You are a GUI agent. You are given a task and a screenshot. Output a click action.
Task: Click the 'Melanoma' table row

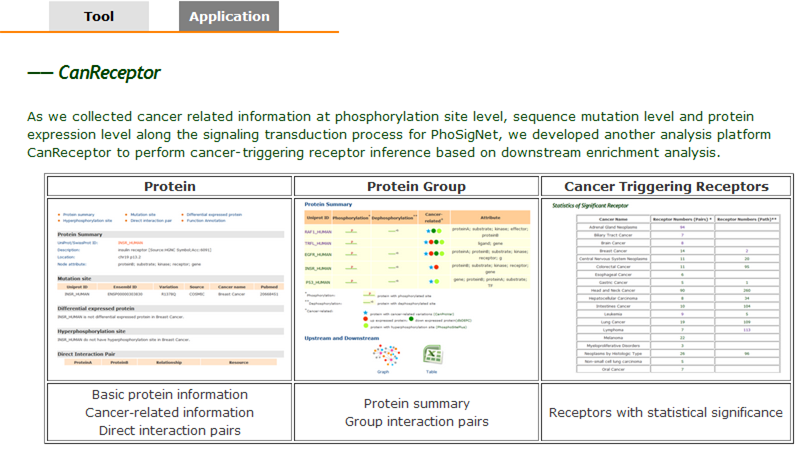678,337
